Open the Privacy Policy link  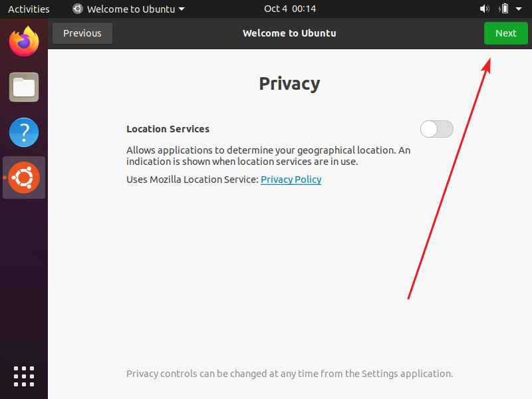pyautogui.click(x=291, y=180)
